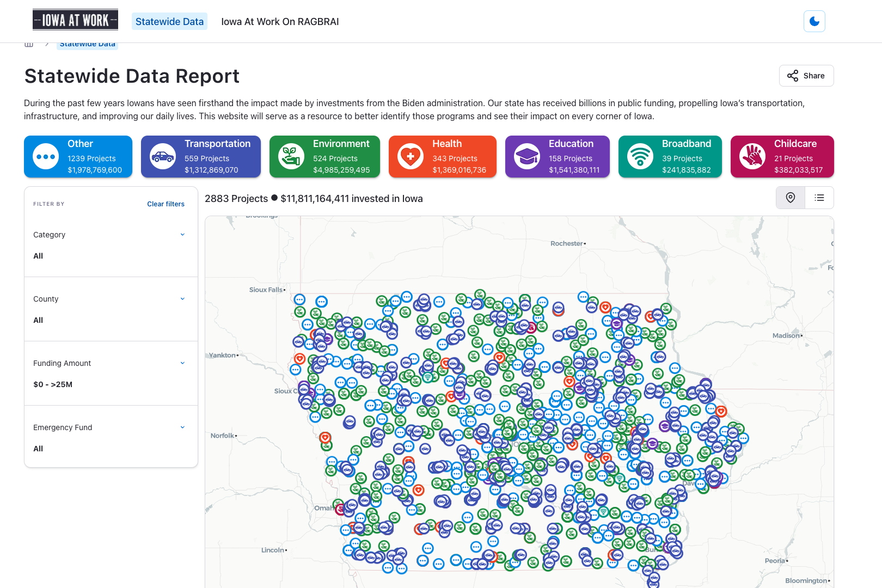Select the Childcare hands icon card
The image size is (882, 588).
pos(782,157)
